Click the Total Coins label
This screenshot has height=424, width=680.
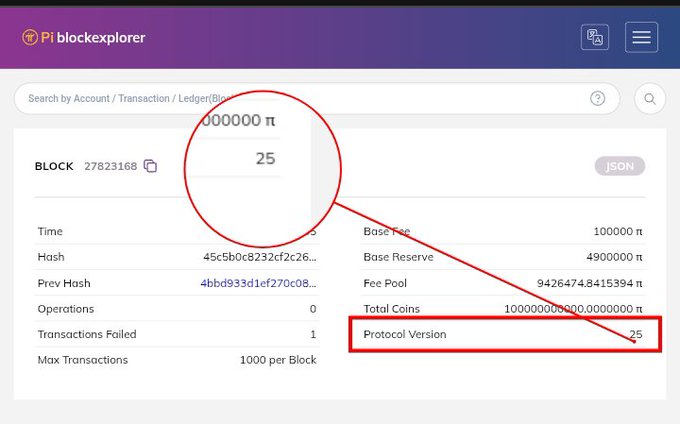pyautogui.click(x=392, y=309)
